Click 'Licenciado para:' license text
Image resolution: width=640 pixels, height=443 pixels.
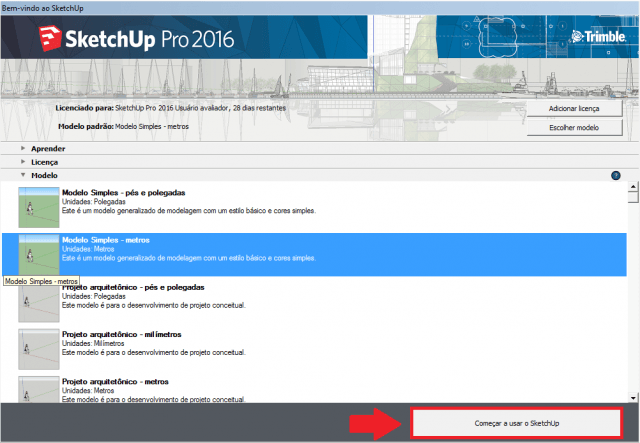pos(171,108)
